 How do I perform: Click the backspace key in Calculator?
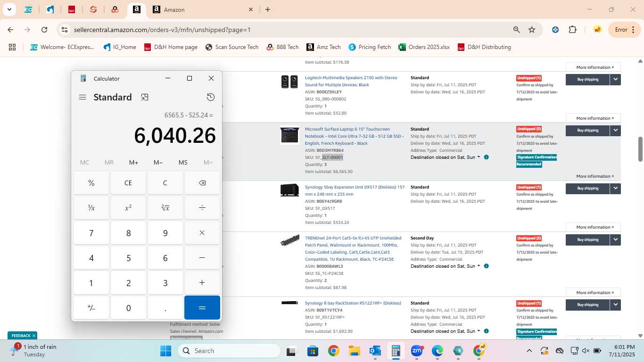(x=202, y=183)
